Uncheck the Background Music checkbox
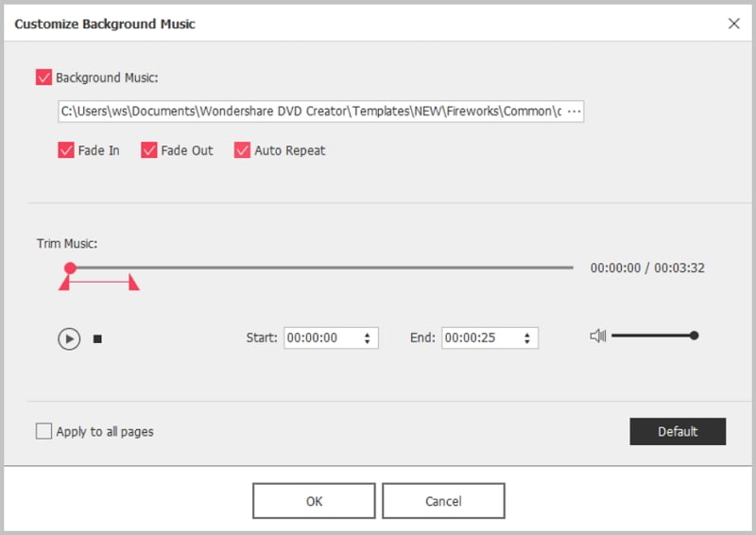The height and width of the screenshot is (535, 756). point(43,78)
